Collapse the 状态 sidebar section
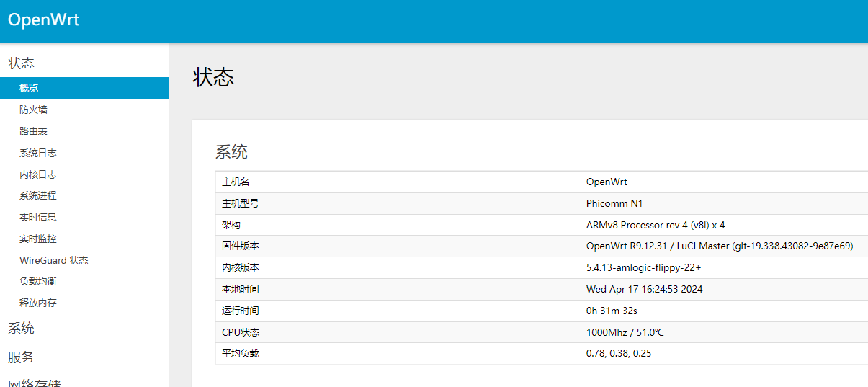Viewport: 868px width, 387px height. [22, 63]
